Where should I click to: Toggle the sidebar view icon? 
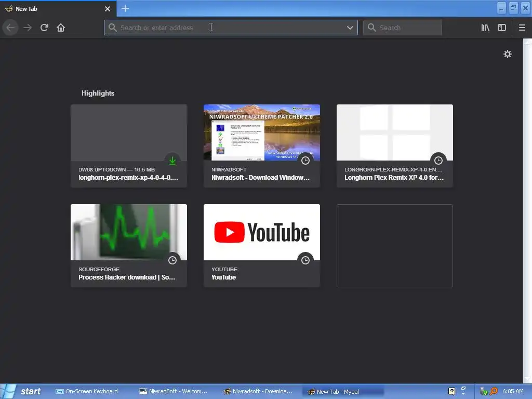(502, 28)
